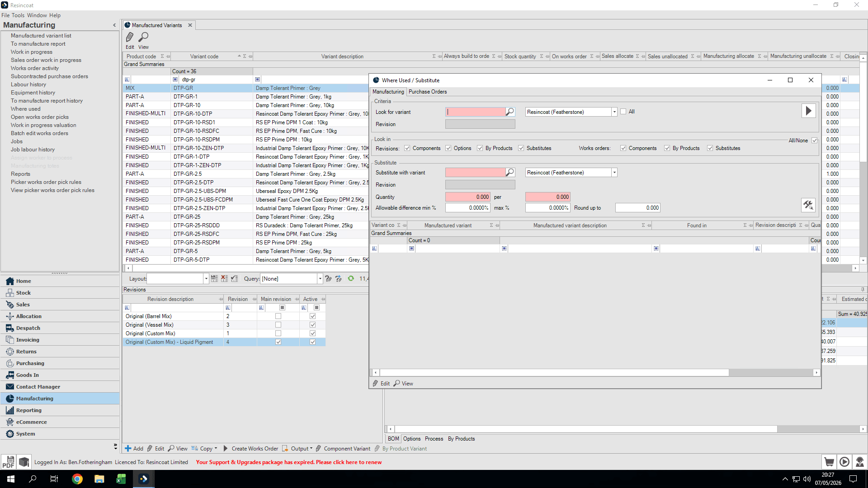Open the Copy dropdown arrow
The width and height of the screenshot is (868, 488).
216,449
